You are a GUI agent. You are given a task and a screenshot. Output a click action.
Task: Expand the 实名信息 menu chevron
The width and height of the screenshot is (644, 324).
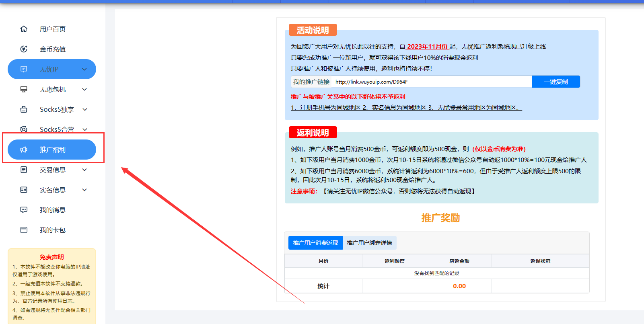coord(84,190)
